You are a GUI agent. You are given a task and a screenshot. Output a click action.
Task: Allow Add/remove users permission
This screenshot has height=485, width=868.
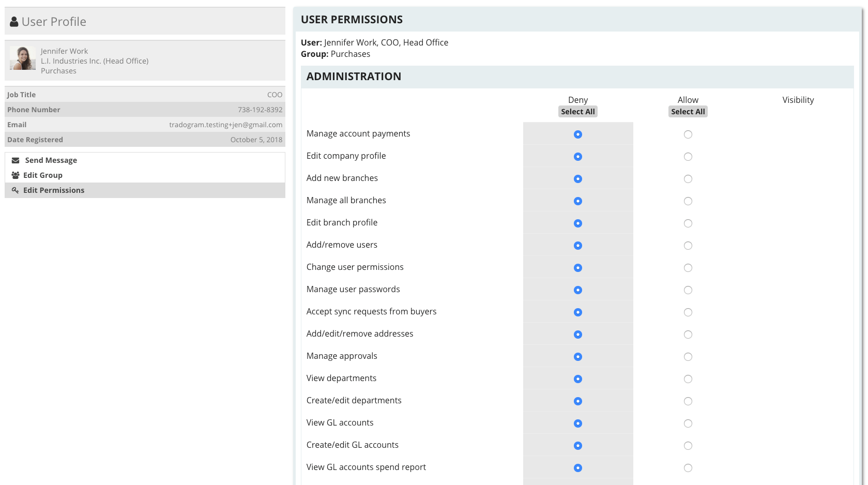click(x=688, y=246)
